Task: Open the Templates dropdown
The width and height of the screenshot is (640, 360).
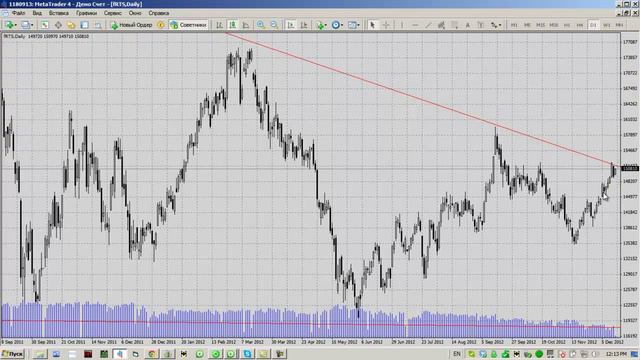Action: tap(353, 25)
